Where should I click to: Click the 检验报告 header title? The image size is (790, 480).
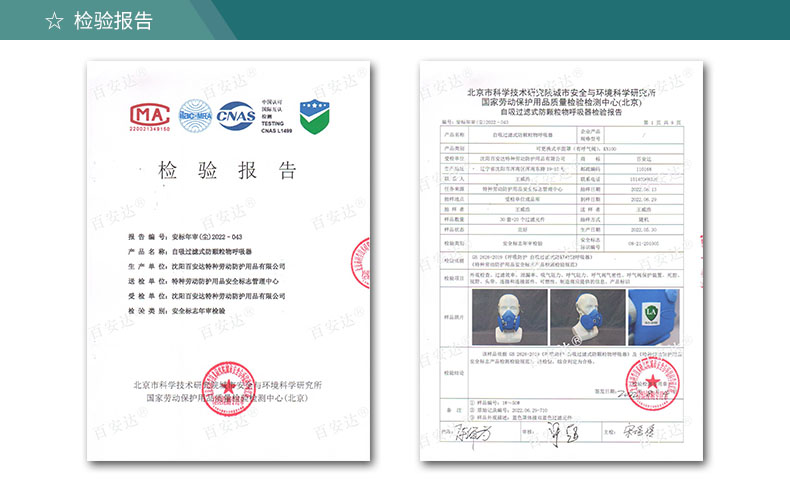(x=113, y=21)
